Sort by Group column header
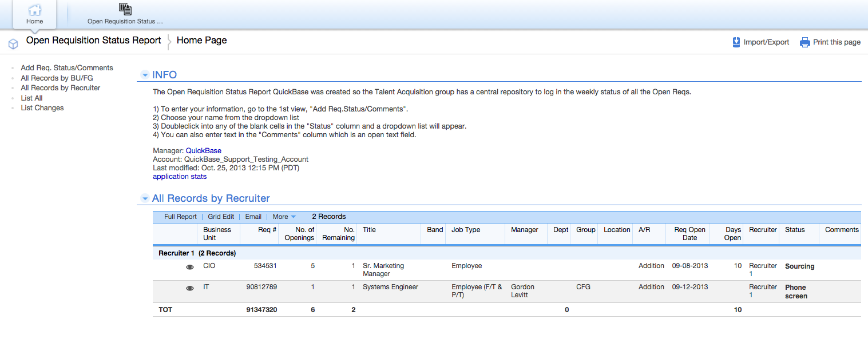This screenshot has width=868, height=363. click(586, 230)
